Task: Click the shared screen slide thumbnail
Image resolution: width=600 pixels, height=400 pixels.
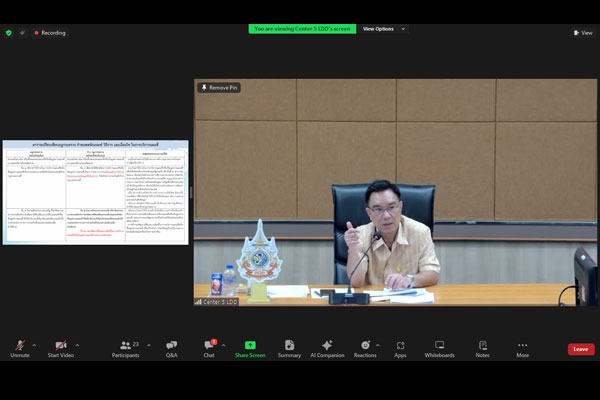Action: (95, 192)
